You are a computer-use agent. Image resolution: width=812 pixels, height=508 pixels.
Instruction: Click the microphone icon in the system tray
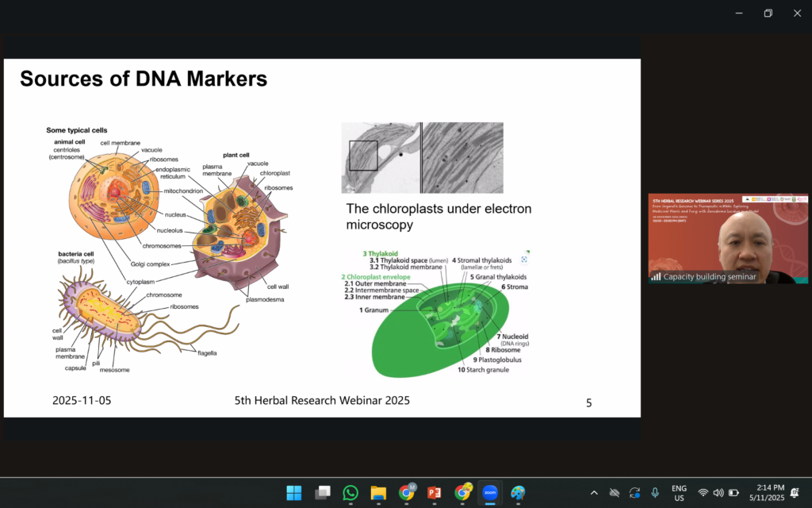655,493
